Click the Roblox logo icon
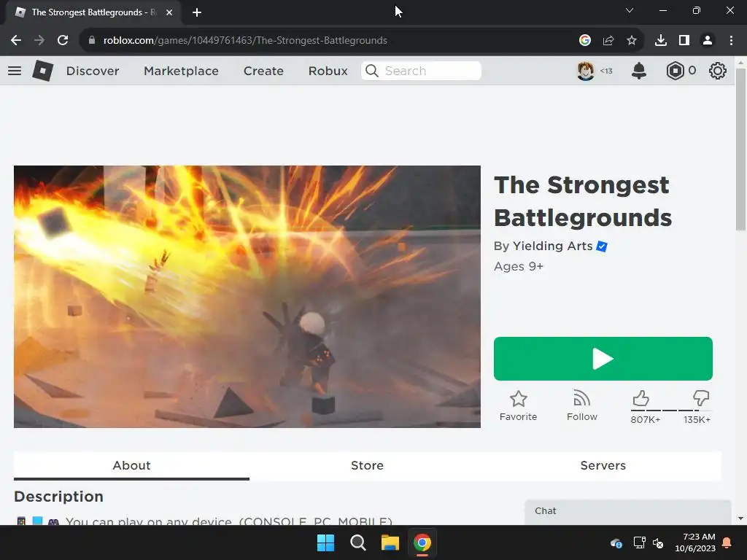The height and width of the screenshot is (560, 747). click(43, 71)
